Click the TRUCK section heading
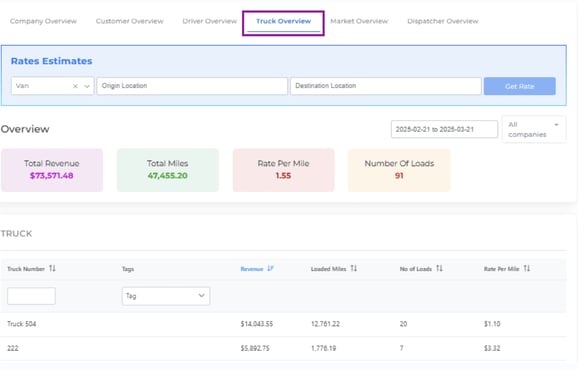The height and width of the screenshot is (370, 578). point(17,234)
